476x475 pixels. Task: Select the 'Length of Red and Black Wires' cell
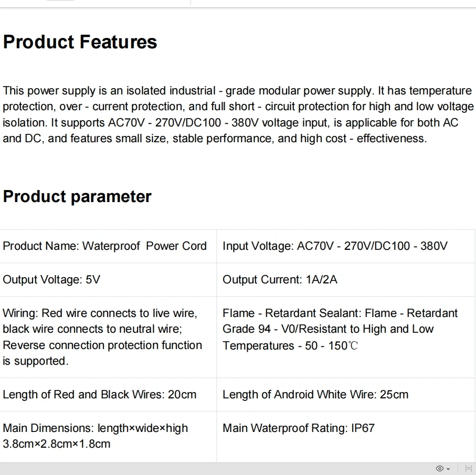click(100, 395)
